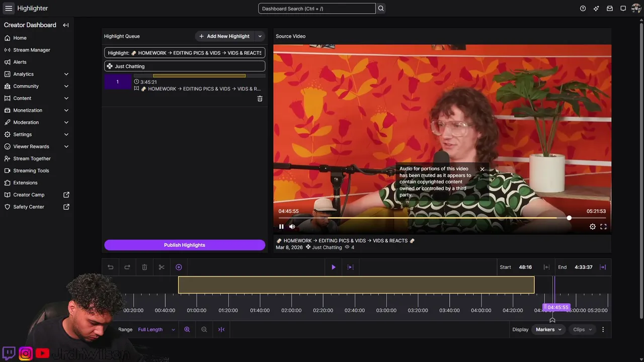Click the 04:45:55 playhead marker
The width and height of the screenshot is (644, 362).
(557, 307)
